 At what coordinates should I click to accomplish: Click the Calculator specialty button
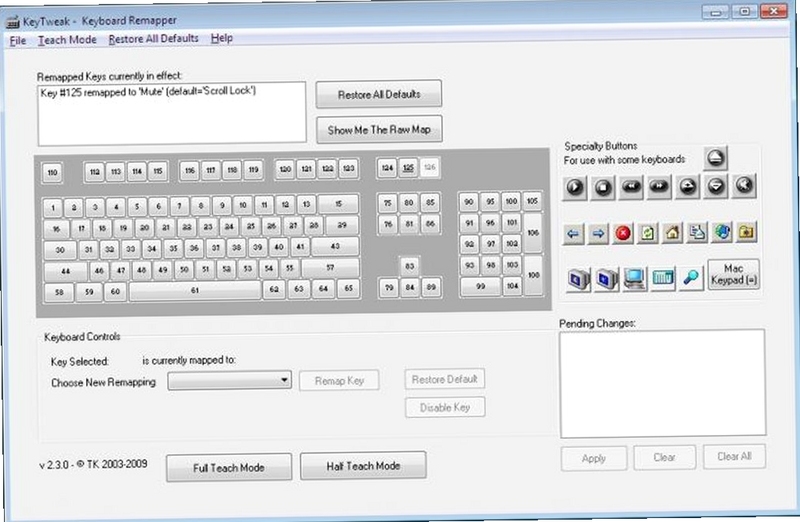click(x=663, y=278)
